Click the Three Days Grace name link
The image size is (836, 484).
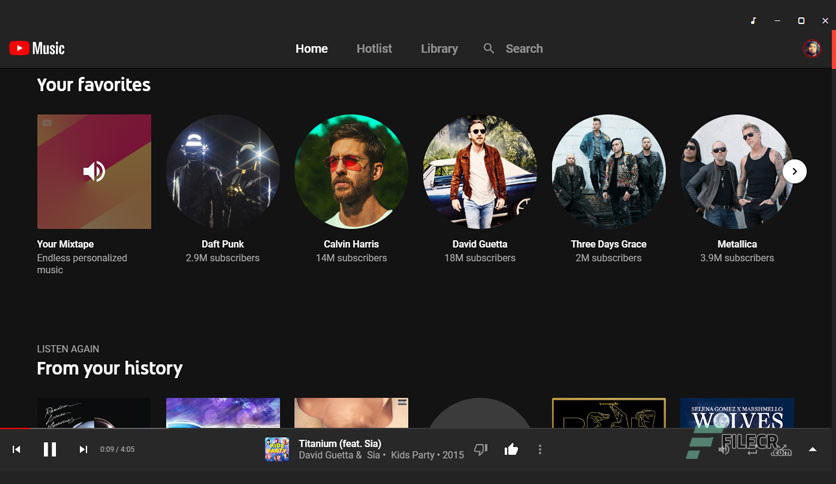pyautogui.click(x=608, y=244)
